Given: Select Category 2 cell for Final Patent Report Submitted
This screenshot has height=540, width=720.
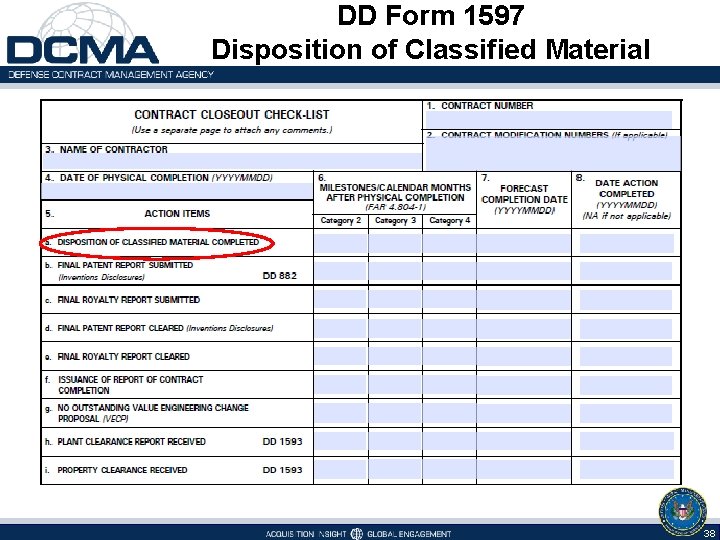Looking at the screenshot, I should [x=340, y=271].
